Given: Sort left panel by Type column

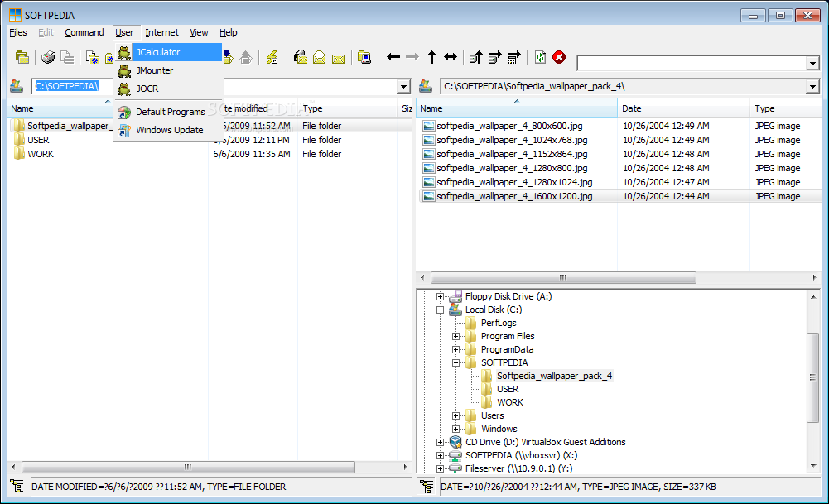Looking at the screenshot, I should click(348, 108).
